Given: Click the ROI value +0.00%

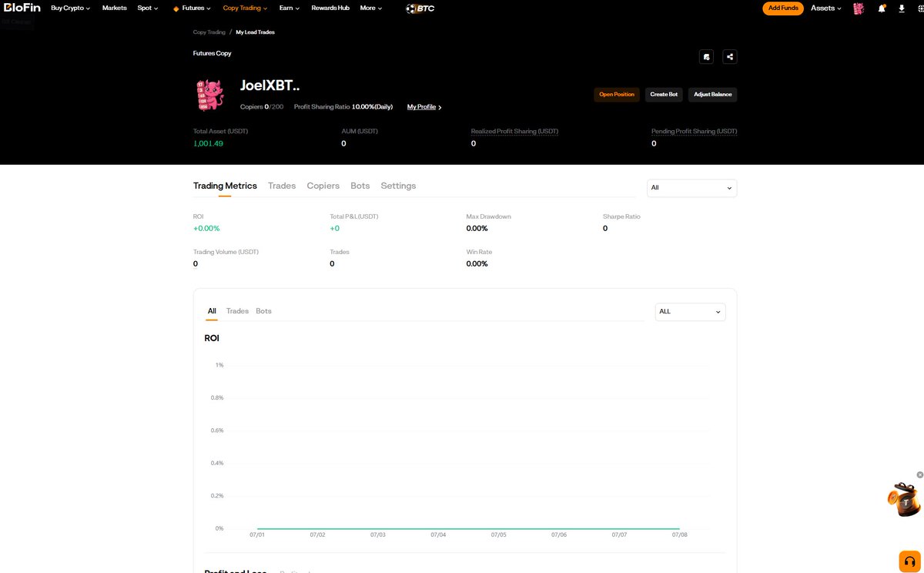Looking at the screenshot, I should 206,229.
